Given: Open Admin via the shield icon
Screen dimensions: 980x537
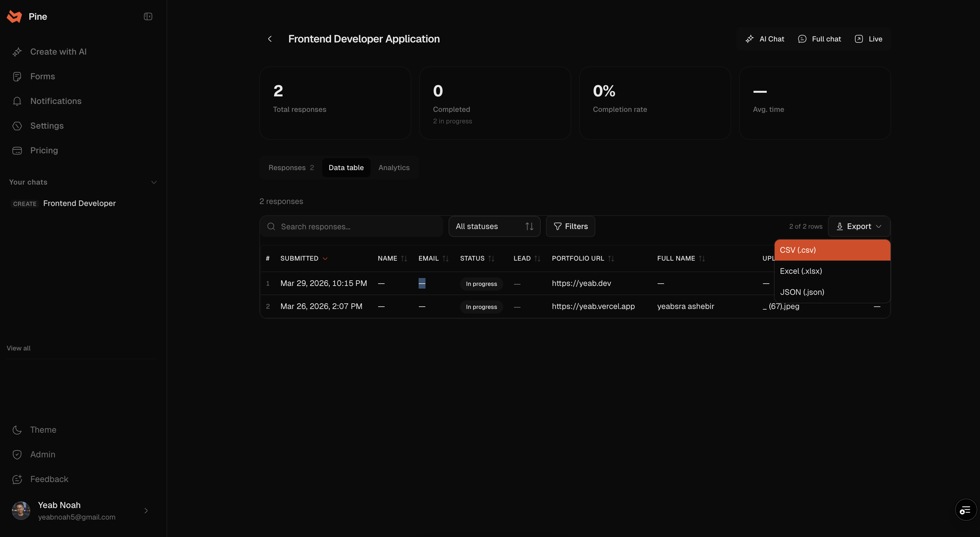Looking at the screenshot, I should tap(17, 454).
